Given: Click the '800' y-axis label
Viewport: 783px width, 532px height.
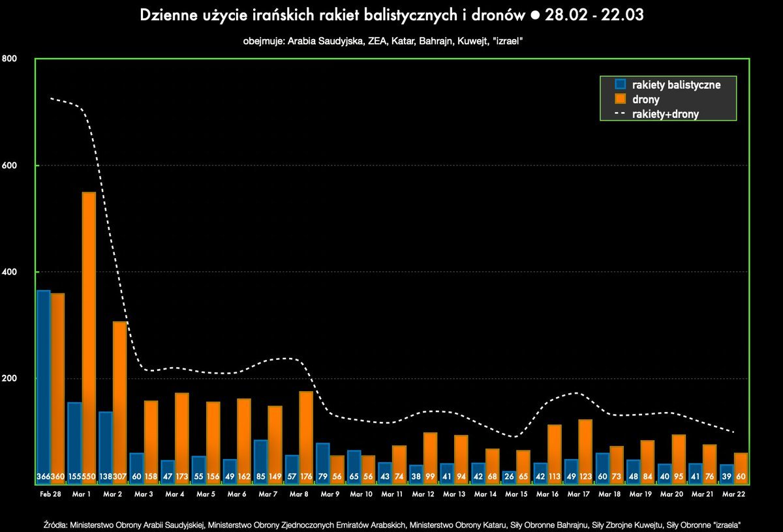Looking at the screenshot, I should (10, 59).
